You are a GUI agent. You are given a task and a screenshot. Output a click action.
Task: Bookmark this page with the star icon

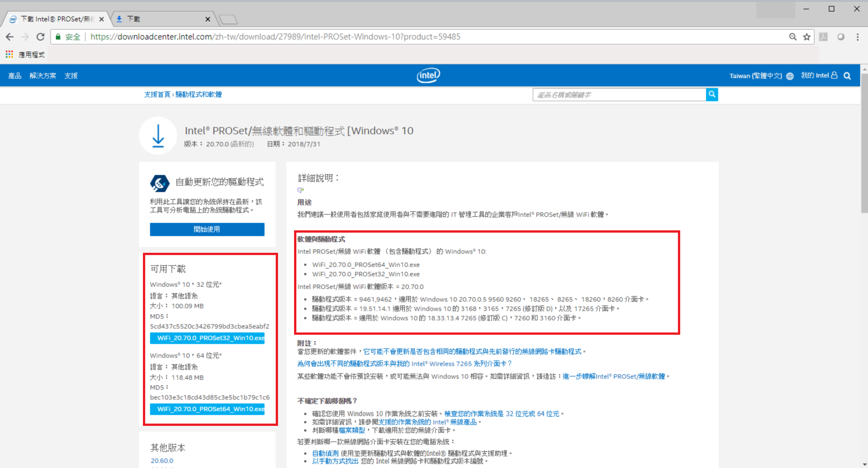point(807,37)
